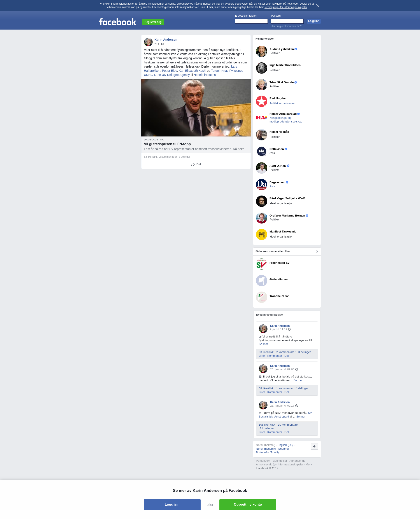
Task: Expand Sider som denne siden liker
Action: coord(317,252)
